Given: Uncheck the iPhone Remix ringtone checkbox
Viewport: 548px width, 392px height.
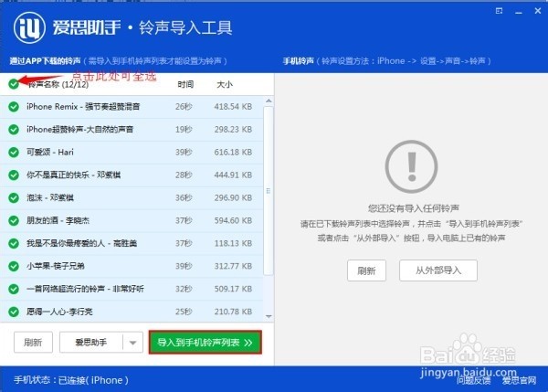Looking at the screenshot, I should point(13,107).
